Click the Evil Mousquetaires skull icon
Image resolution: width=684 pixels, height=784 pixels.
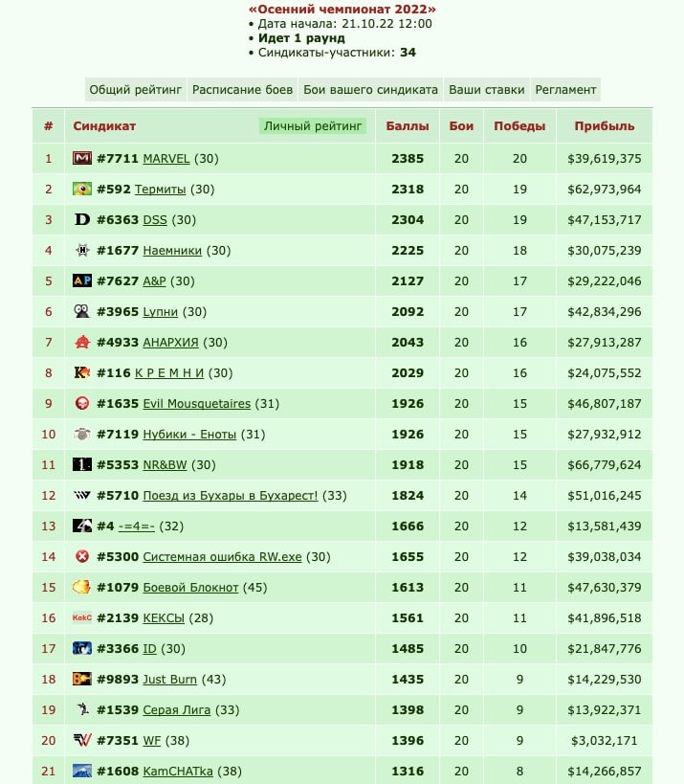pyautogui.click(x=82, y=404)
